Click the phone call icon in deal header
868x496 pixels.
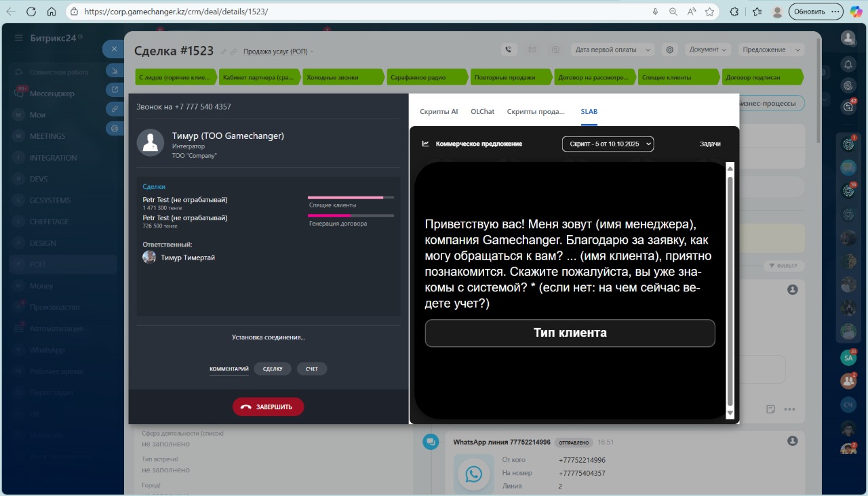tap(509, 49)
